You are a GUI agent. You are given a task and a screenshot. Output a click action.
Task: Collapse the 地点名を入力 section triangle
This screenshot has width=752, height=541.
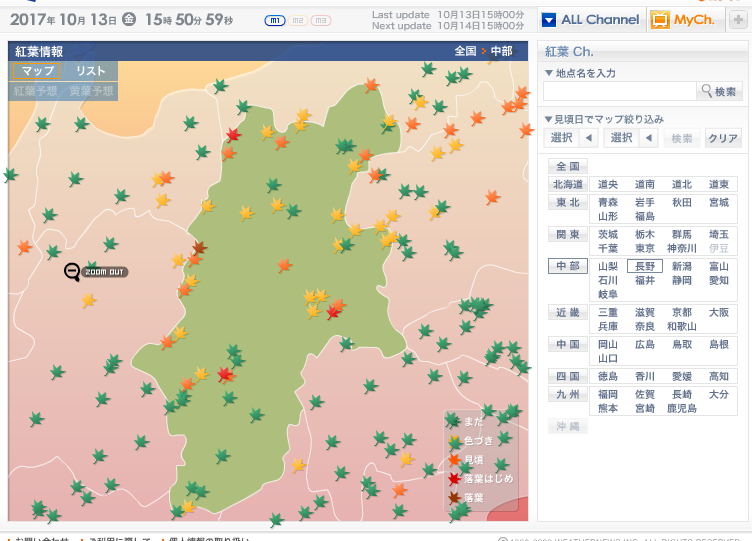point(549,73)
